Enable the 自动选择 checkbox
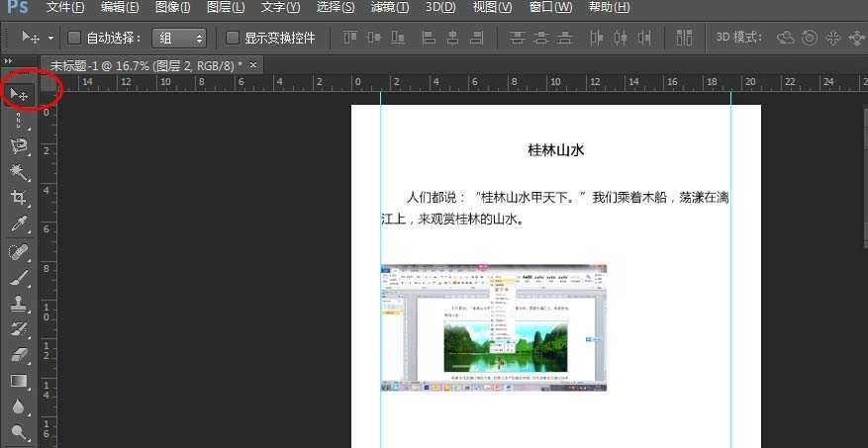This screenshot has height=448, width=868. (x=74, y=39)
